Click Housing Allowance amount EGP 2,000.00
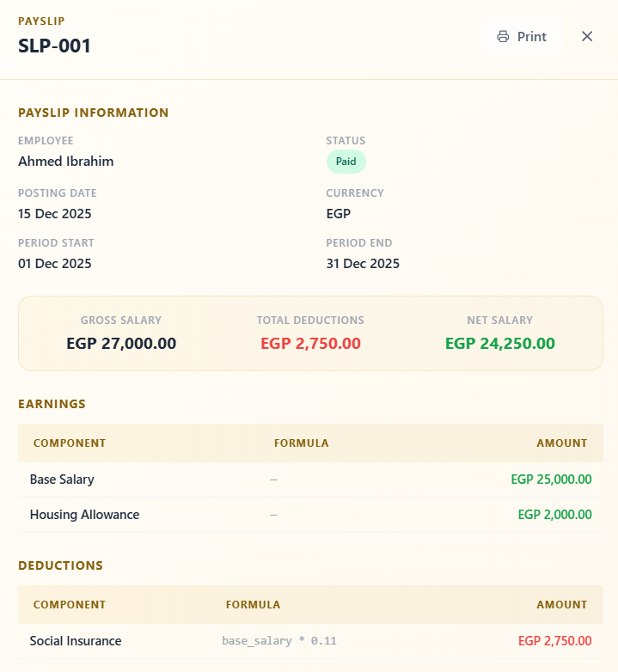 click(x=555, y=515)
